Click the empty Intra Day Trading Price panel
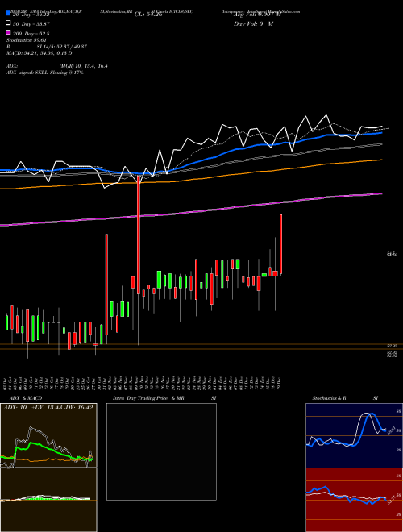The width and height of the screenshot is (403, 532). pyautogui.click(x=161, y=451)
